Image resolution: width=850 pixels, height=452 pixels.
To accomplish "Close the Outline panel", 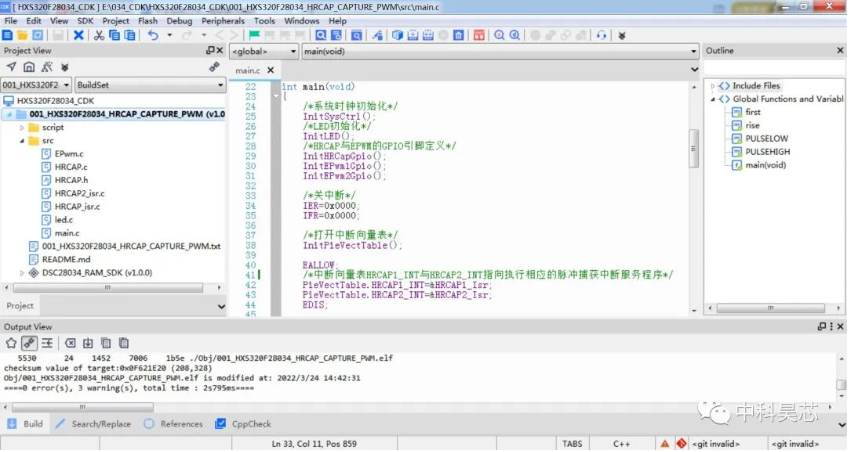I will [x=840, y=50].
